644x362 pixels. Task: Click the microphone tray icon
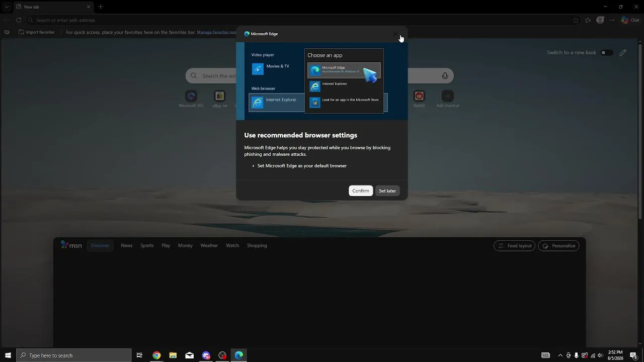tap(577, 355)
